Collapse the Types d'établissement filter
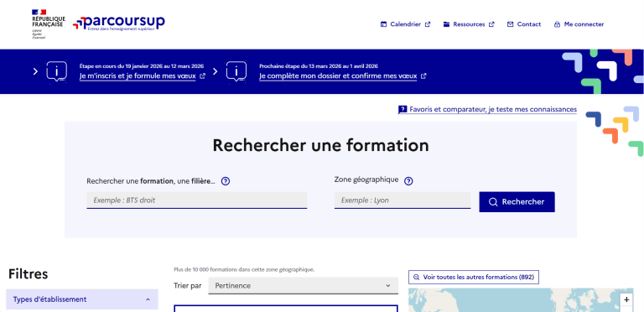Screen dimensions: 644x312 coord(82,299)
